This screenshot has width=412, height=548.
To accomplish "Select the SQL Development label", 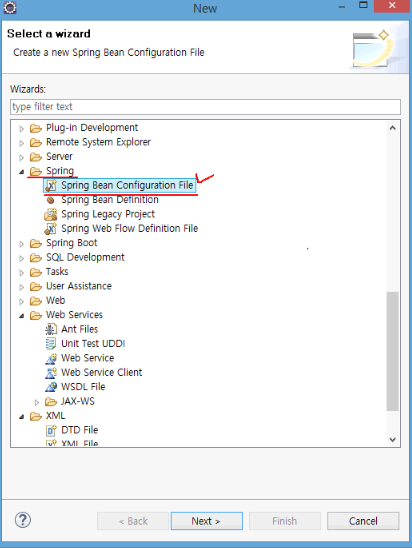I will pos(85,257).
